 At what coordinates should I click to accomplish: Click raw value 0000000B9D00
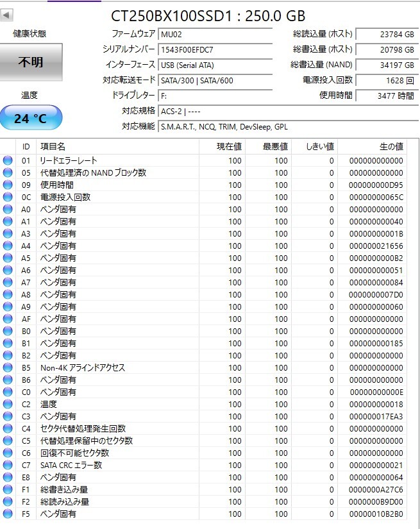point(376,502)
